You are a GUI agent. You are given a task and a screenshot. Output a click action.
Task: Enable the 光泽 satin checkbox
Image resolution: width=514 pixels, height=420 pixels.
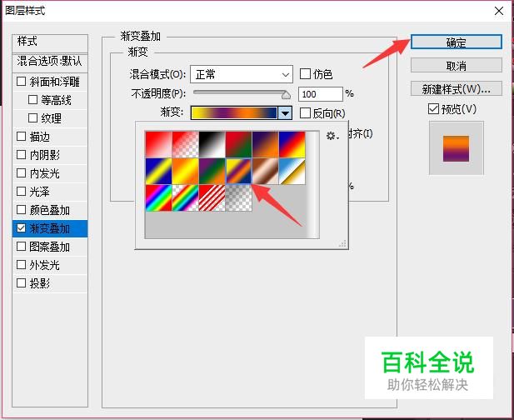(x=22, y=192)
